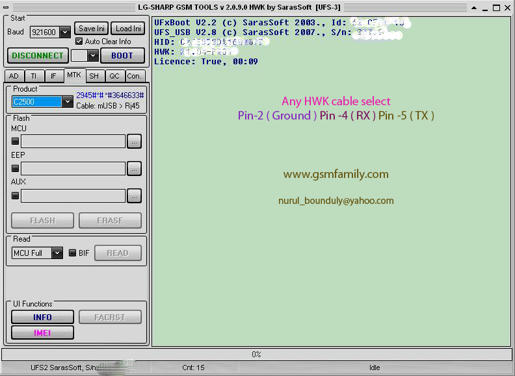The width and height of the screenshot is (515, 376).
Task: Roll up window with the up-arrow icon
Action: pos(474,7)
